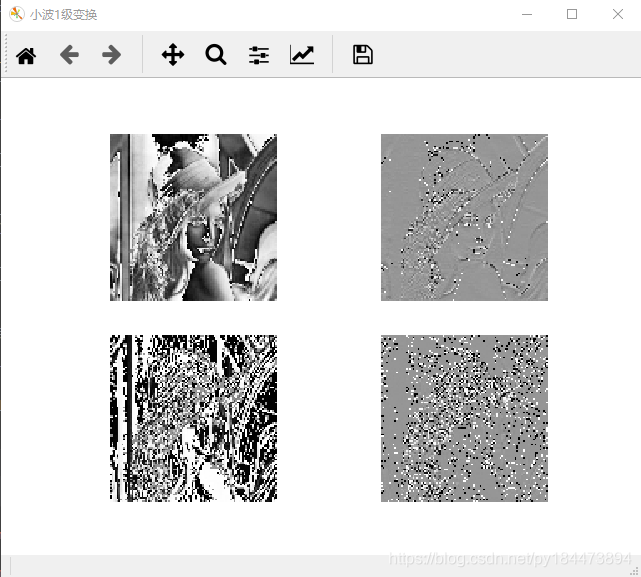Close the 小波1级变换 window
The width and height of the screenshot is (641, 577).
tap(618, 14)
